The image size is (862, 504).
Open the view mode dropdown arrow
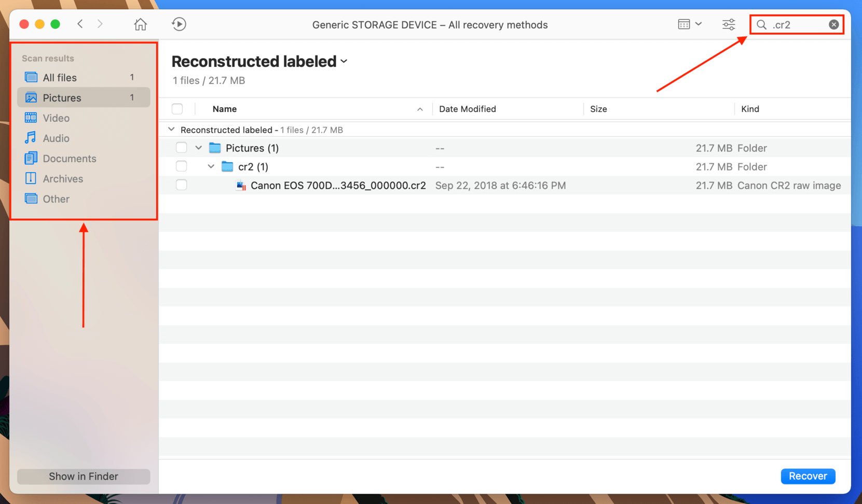pos(699,24)
